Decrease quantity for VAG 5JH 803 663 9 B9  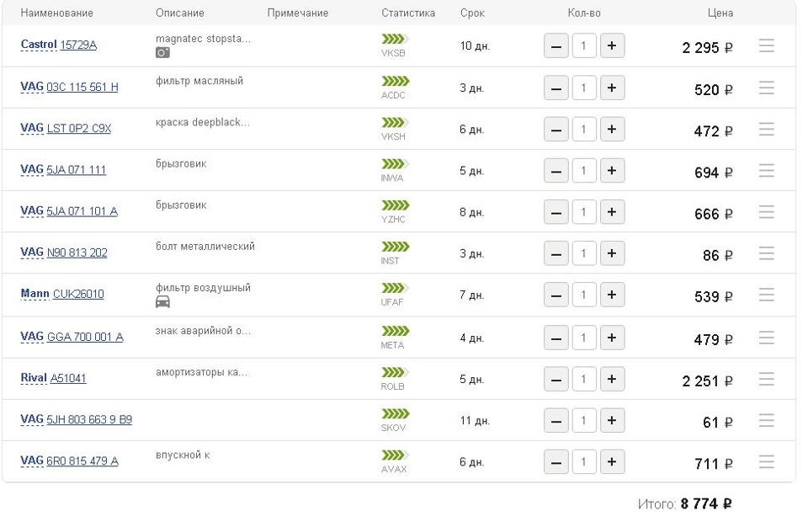[556, 421]
